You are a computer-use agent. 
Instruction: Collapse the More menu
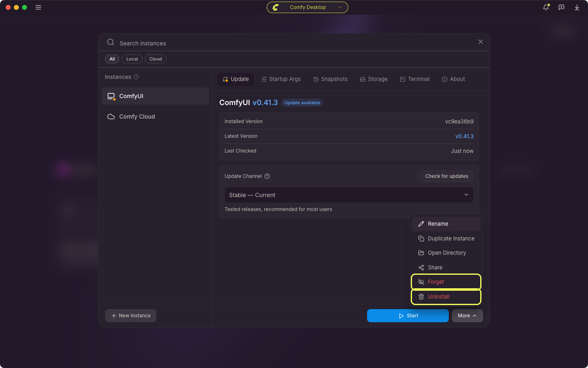pyautogui.click(x=467, y=316)
